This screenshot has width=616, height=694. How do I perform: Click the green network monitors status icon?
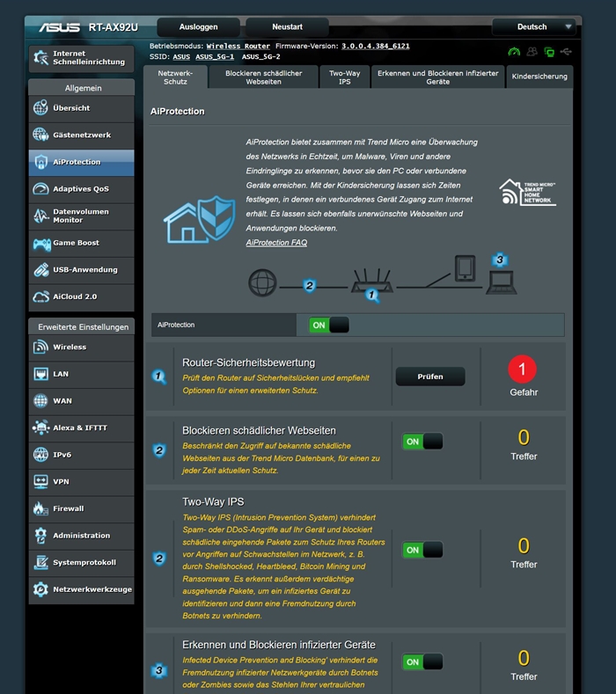coord(549,52)
